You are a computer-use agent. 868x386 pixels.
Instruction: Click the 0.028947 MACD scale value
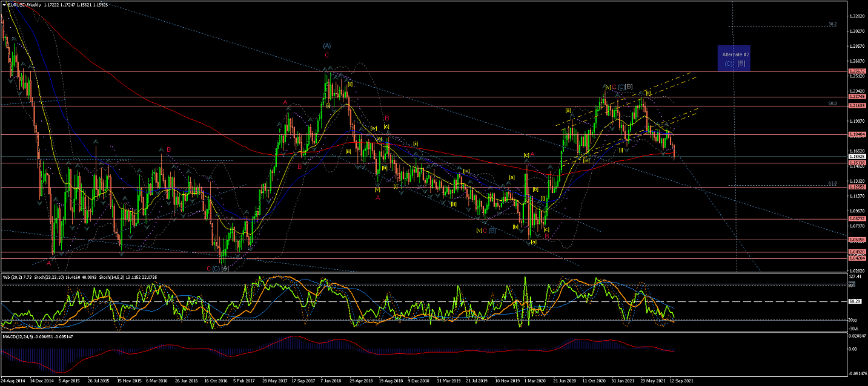(857, 335)
